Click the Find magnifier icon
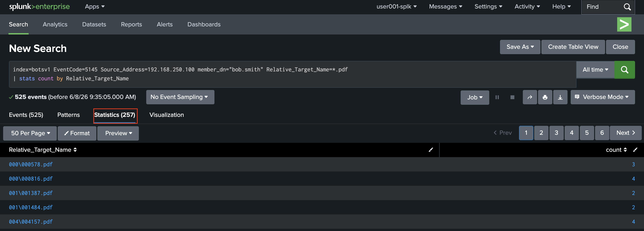Viewport: 644px width, 231px height. click(627, 7)
